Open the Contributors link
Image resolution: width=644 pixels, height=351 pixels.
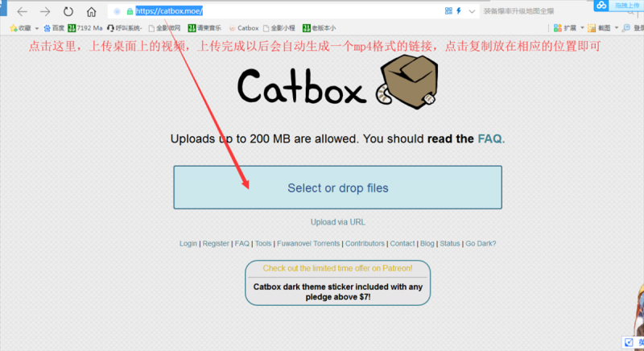(x=365, y=243)
